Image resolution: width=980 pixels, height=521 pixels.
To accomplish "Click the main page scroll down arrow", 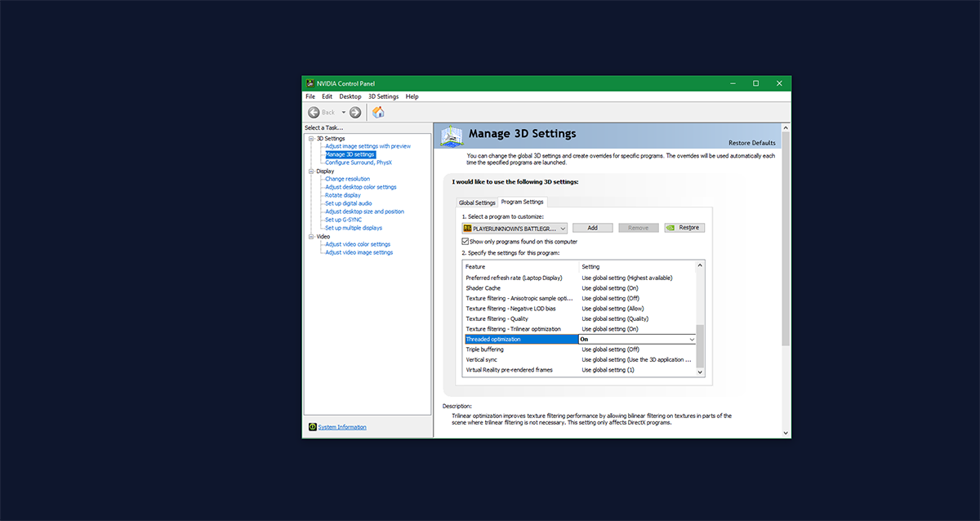I will [x=786, y=433].
